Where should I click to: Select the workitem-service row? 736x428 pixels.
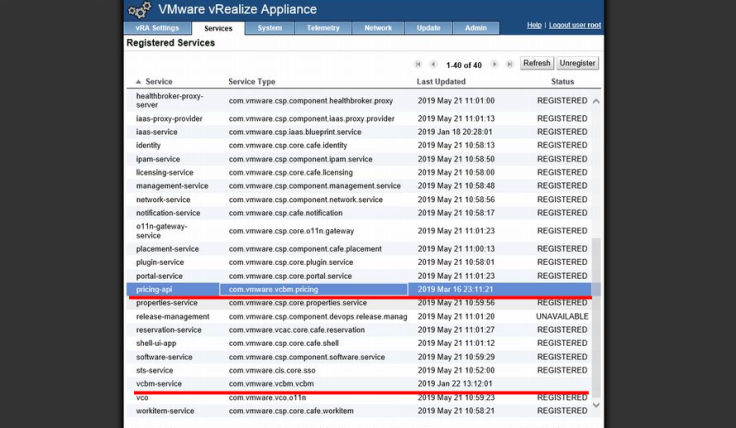359,411
